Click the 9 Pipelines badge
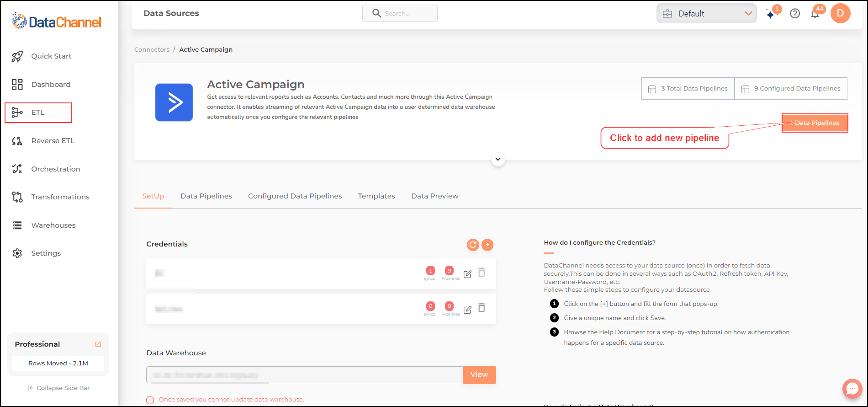Image resolution: width=868 pixels, height=407 pixels. pos(450,271)
